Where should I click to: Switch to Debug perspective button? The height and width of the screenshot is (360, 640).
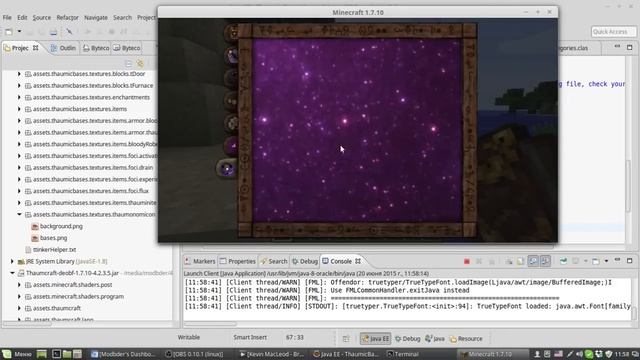coord(407,338)
